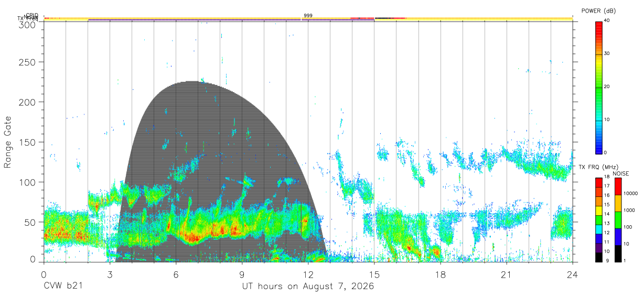Click the red 17–18 MHz TX FRQ swatch
This screenshot has height=297, width=644.
(598, 181)
